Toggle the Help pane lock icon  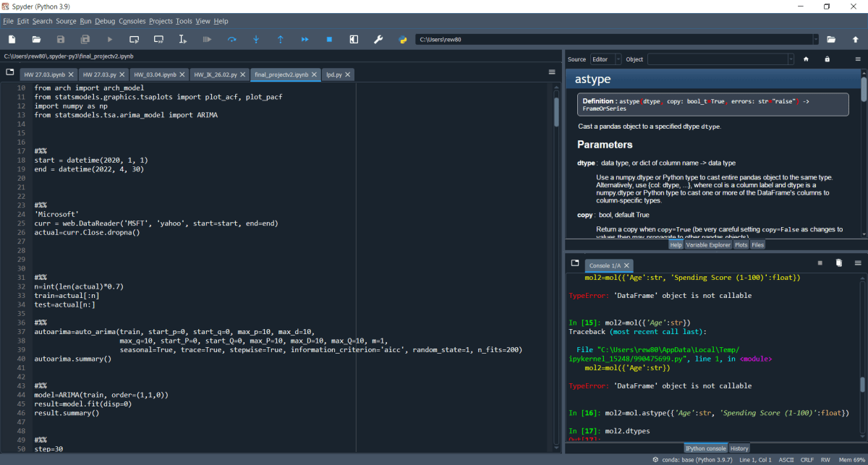click(827, 59)
